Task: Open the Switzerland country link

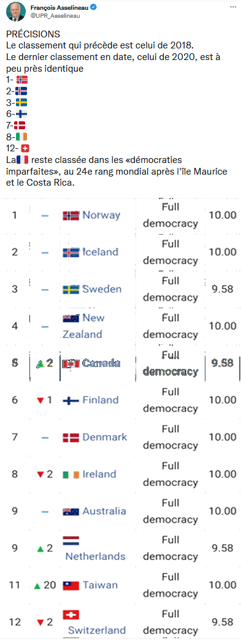Action: click(97, 630)
